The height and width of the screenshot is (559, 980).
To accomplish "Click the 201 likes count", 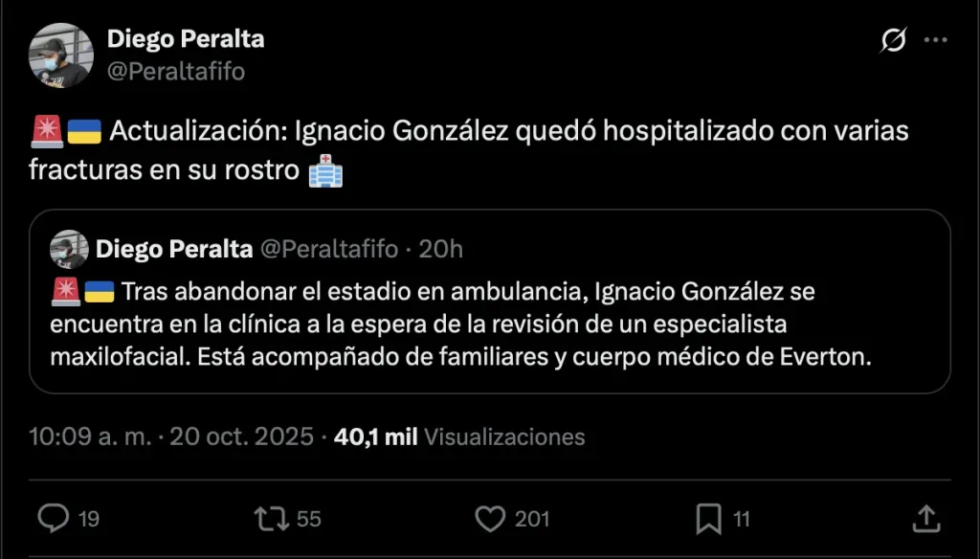I will click(532, 519).
